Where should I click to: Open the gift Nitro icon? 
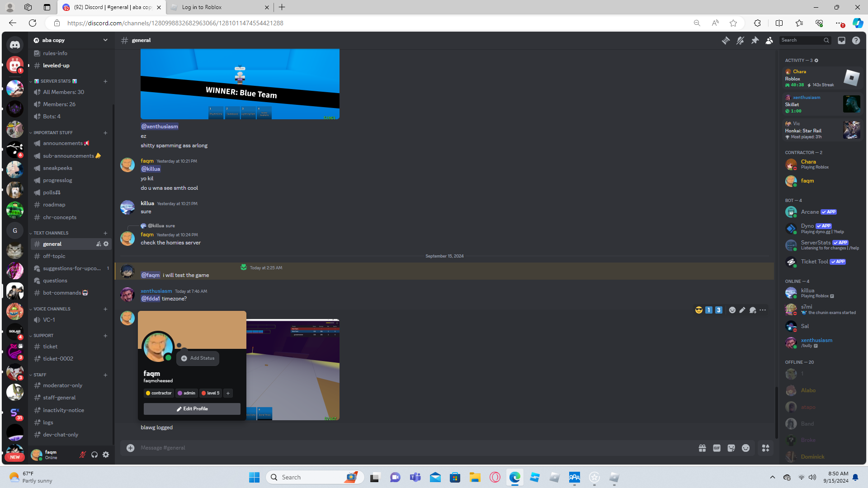[702, 448]
